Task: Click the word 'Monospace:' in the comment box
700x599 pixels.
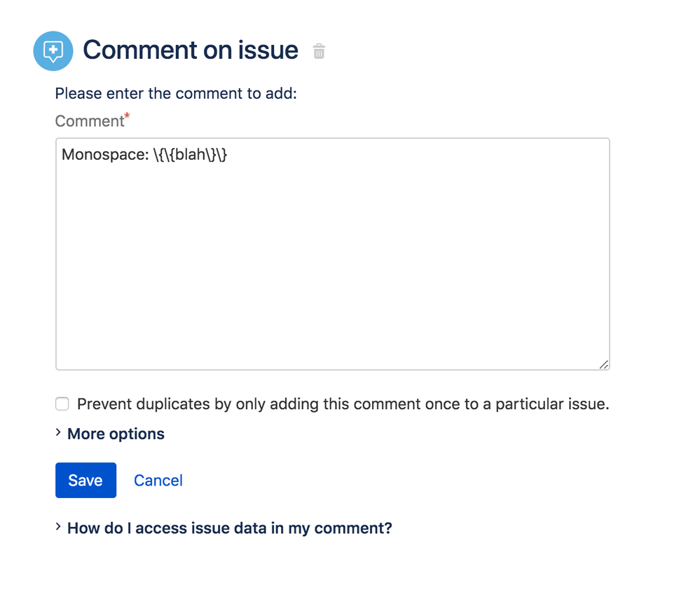Action: pos(105,154)
